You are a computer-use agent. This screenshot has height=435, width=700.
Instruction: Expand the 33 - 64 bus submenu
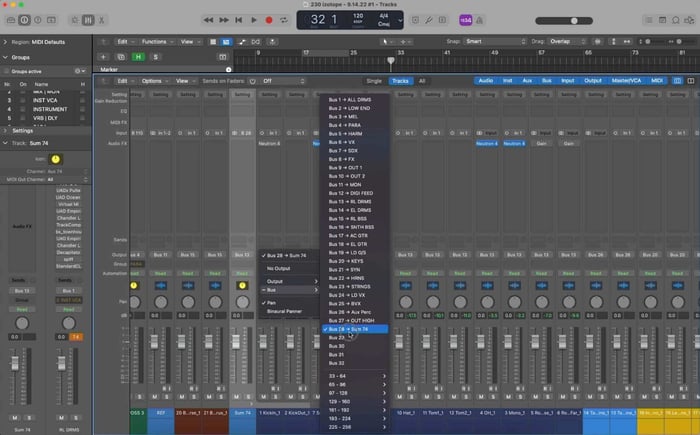click(x=355, y=376)
